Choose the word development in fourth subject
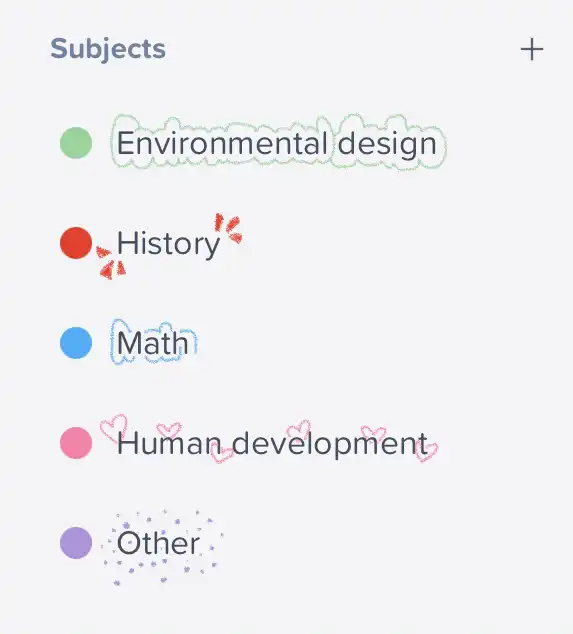Viewport: 573px width, 634px height. (x=330, y=445)
